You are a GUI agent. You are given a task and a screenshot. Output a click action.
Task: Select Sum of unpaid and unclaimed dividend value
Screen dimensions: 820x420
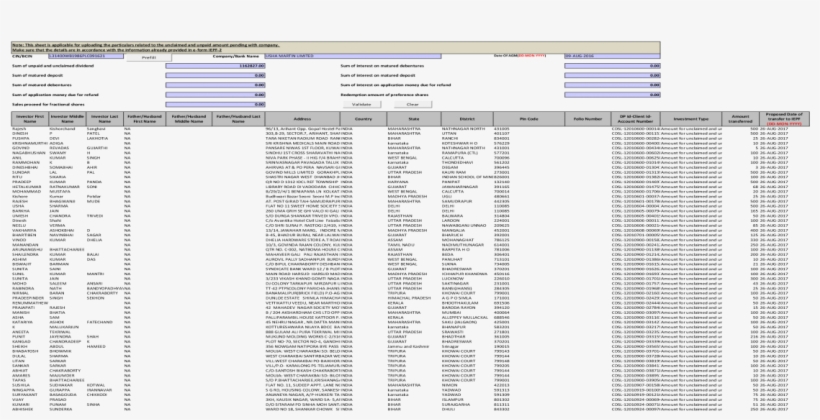(x=215, y=66)
